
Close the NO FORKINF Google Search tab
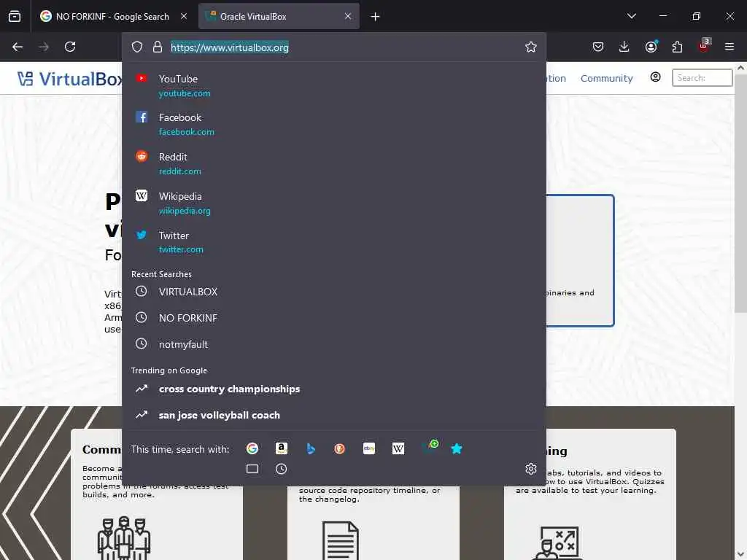(184, 16)
